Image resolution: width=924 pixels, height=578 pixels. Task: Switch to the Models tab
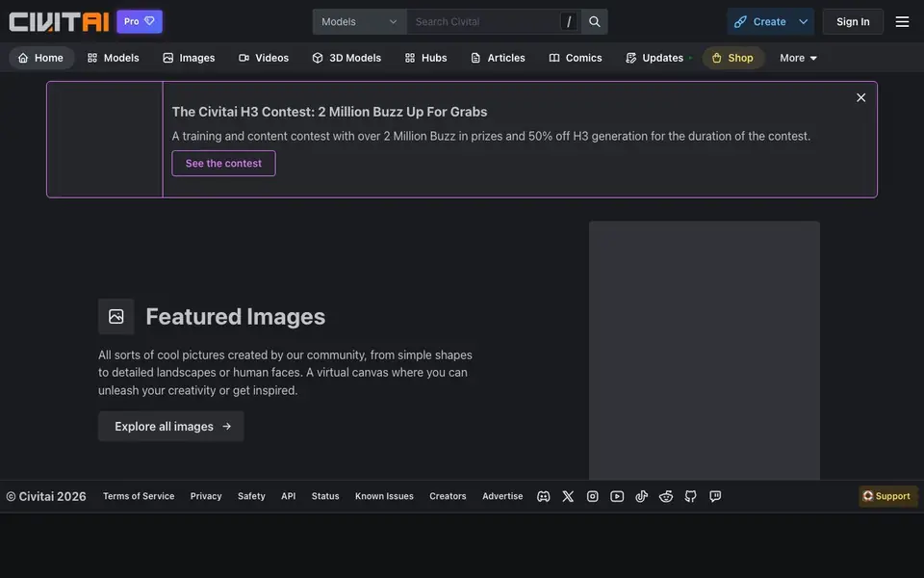[114, 58]
